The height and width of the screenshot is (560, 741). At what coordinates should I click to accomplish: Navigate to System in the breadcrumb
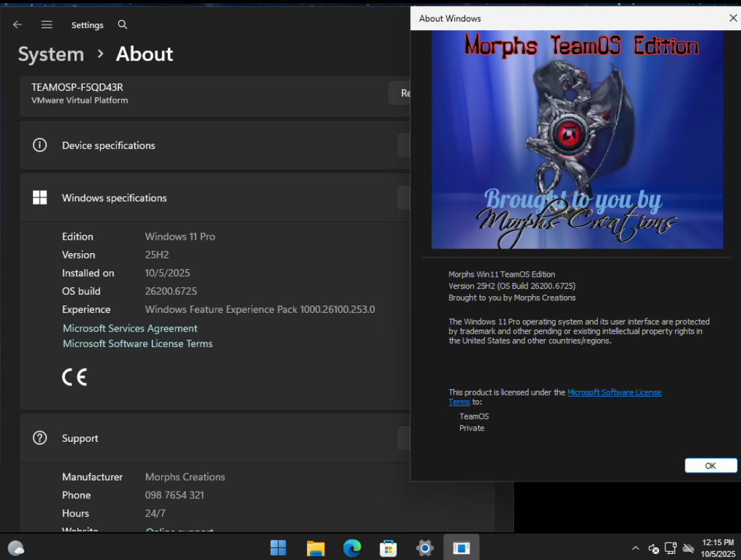point(51,54)
